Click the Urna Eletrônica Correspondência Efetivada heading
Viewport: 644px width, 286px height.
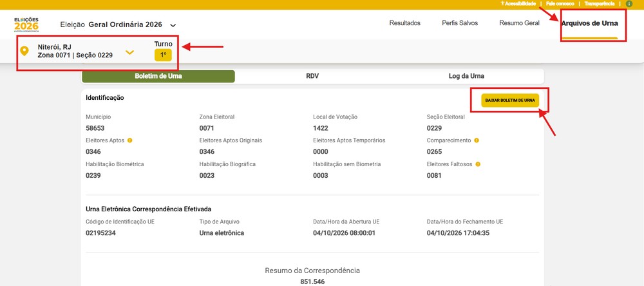tap(149, 209)
